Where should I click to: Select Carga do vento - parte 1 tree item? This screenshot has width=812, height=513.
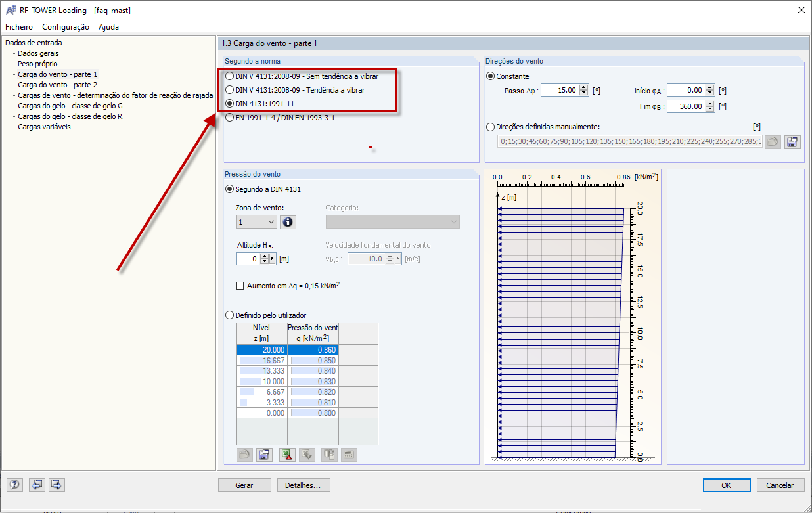coord(58,74)
